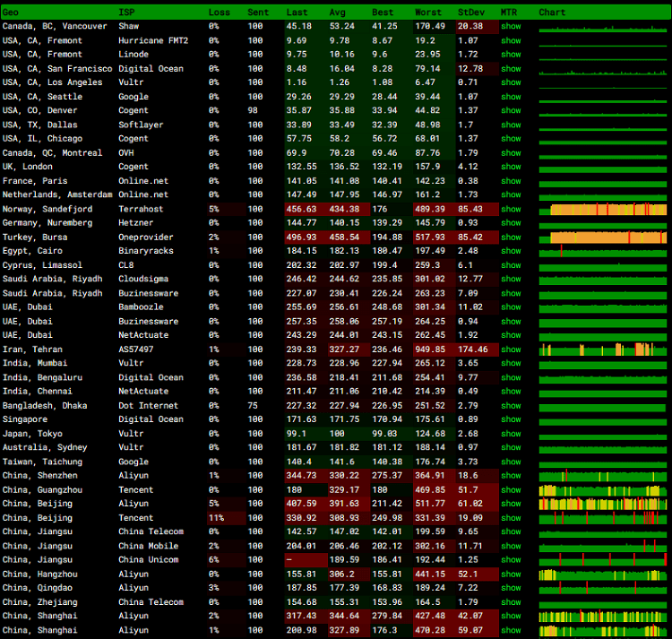Click 'show' for the Bengaluru Digital Ocean row
This screenshot has width=672, height=639.
(511, 377)
